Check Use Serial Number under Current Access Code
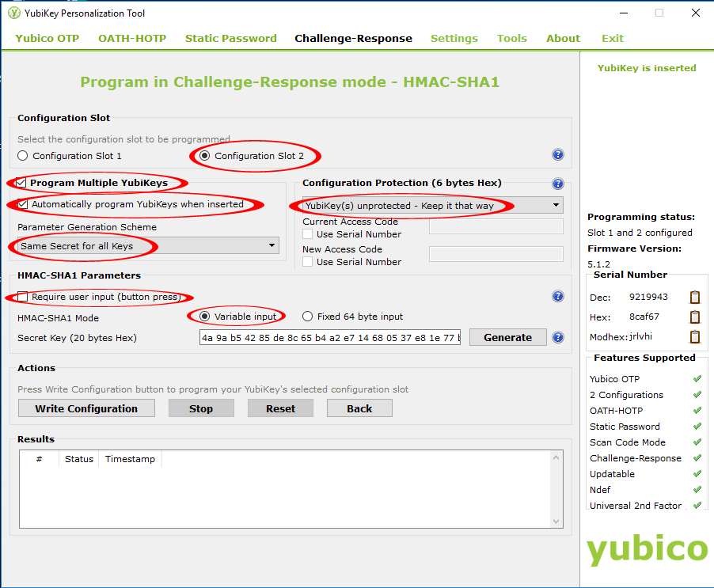 (x=308, y=234)
